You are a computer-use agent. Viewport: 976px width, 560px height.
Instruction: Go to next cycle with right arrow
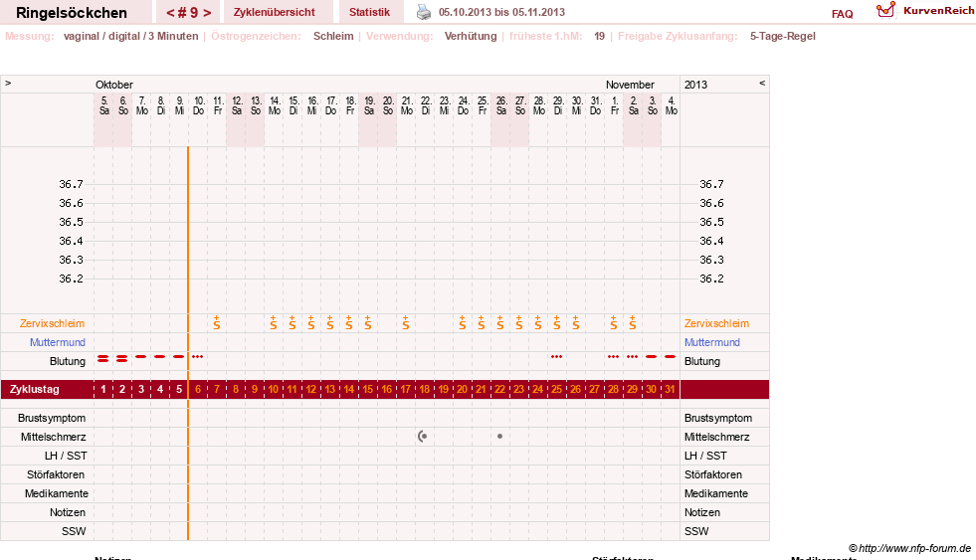click(207, 13)
